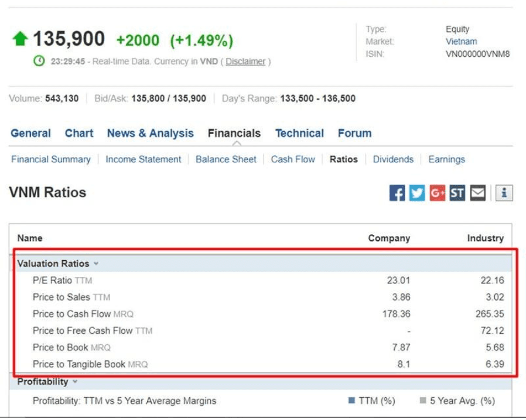Open News & Analysis tab

point(151,133)
